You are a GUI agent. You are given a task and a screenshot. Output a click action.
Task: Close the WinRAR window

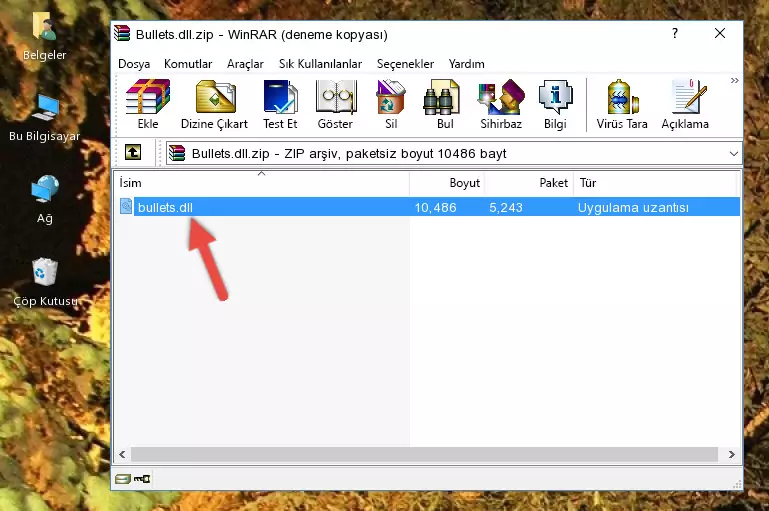pos(719,33)
